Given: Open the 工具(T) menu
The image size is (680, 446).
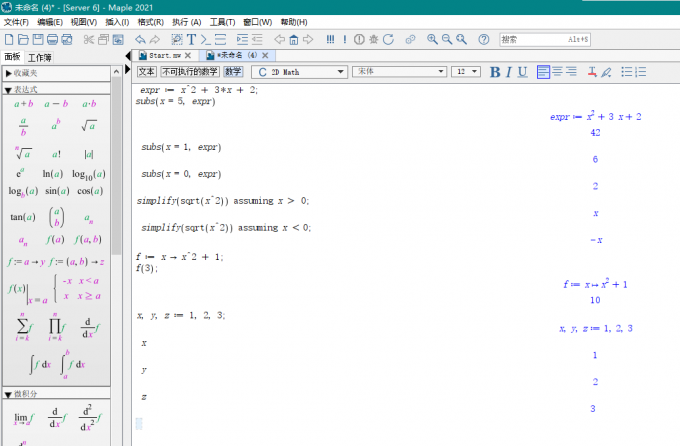Looking at the screenshot, I should click(x=222, y=22).
